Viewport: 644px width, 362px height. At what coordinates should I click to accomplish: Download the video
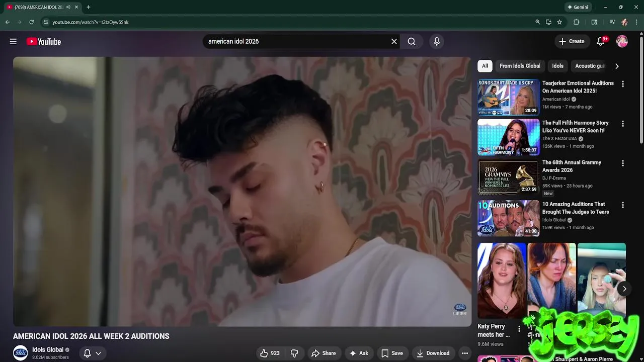433,353
